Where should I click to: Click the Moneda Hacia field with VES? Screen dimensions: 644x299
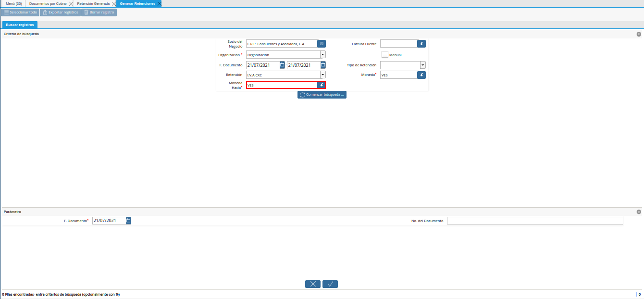282,85
